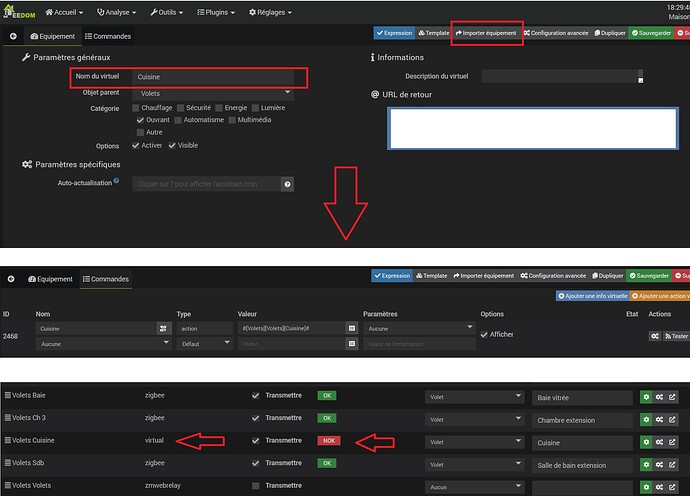Click the Auto-actualisation help tooltip icon

(x=116, y=180)
